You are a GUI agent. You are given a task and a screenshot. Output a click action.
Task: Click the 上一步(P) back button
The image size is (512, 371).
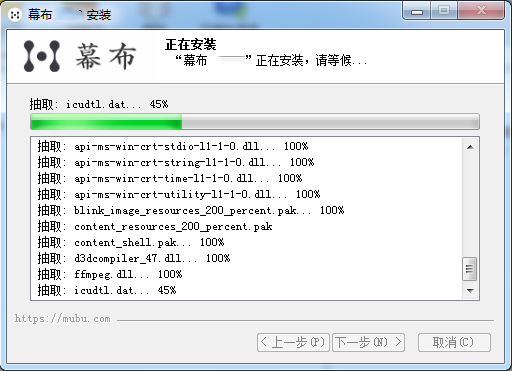click(293, 342)
